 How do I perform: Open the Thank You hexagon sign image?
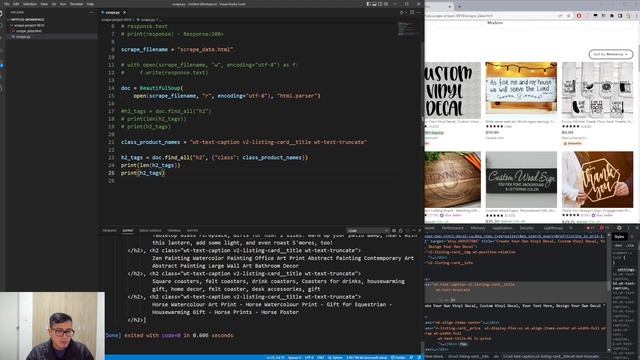pos(597,180)
